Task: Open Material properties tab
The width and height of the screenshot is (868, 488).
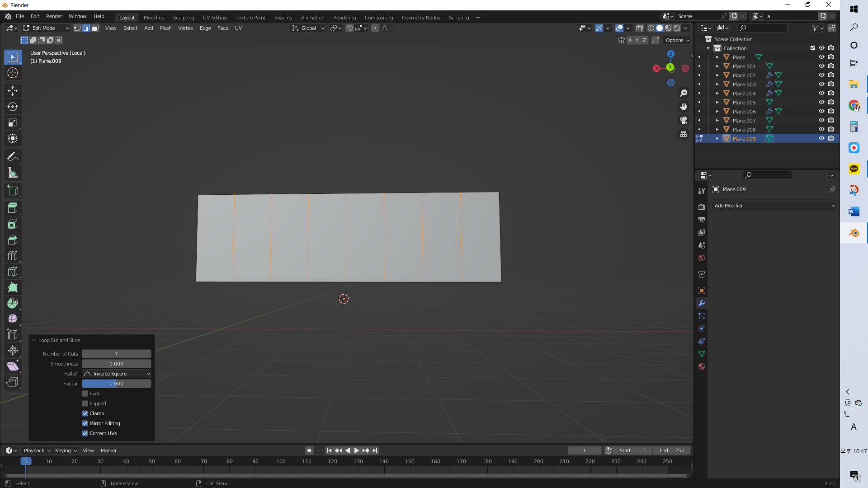Action: tap(702, 366)
